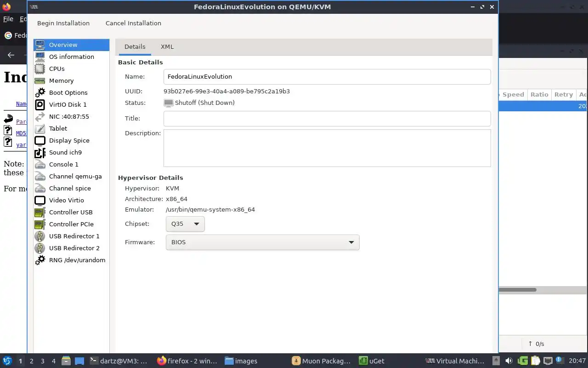
Task: Select the RNG /dev/urandom gear icon
Action: pyautogui.click(x=40, y=260)
